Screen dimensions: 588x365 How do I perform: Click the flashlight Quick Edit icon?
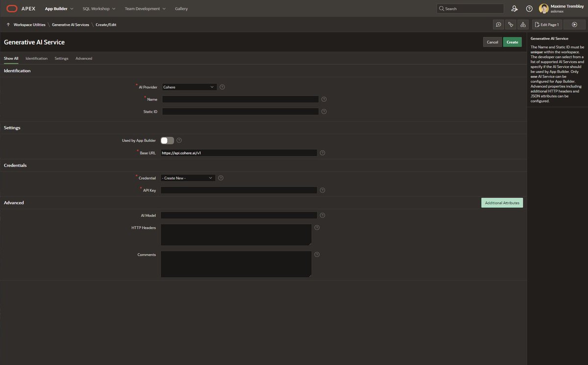click(x=511, y=24)
